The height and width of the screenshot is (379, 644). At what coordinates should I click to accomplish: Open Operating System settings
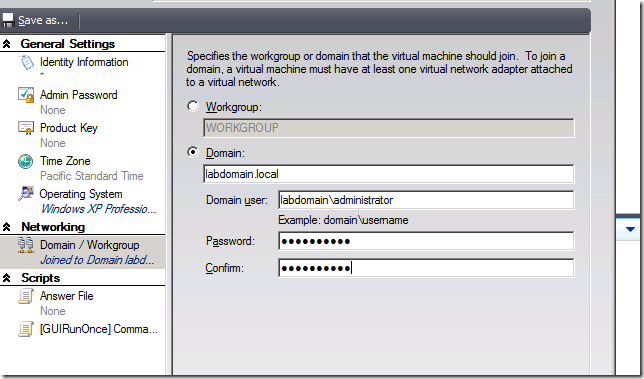81,194
